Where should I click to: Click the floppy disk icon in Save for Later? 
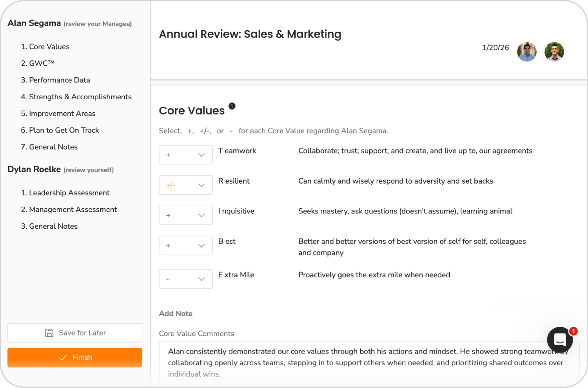coord(49,333)
